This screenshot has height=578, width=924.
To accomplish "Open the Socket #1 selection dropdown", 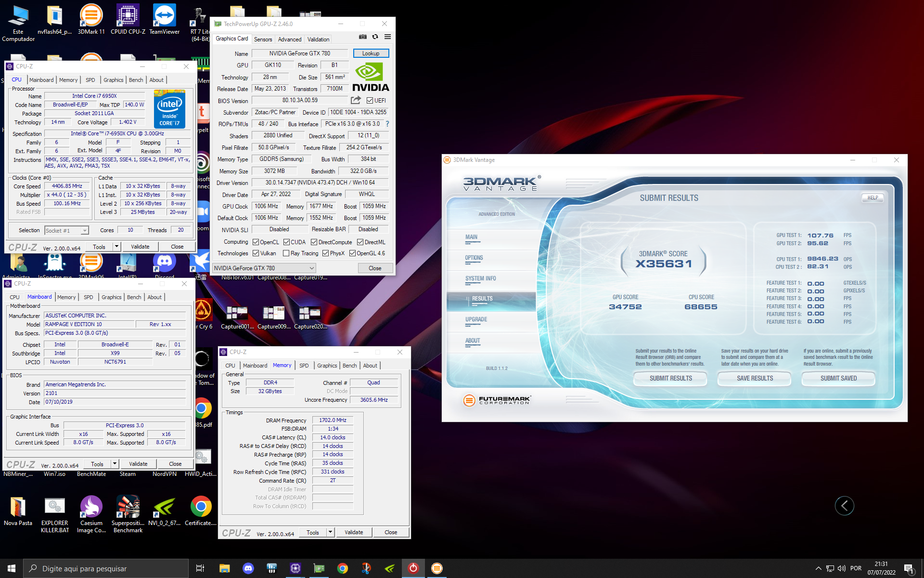I will [x=67, y=231].
